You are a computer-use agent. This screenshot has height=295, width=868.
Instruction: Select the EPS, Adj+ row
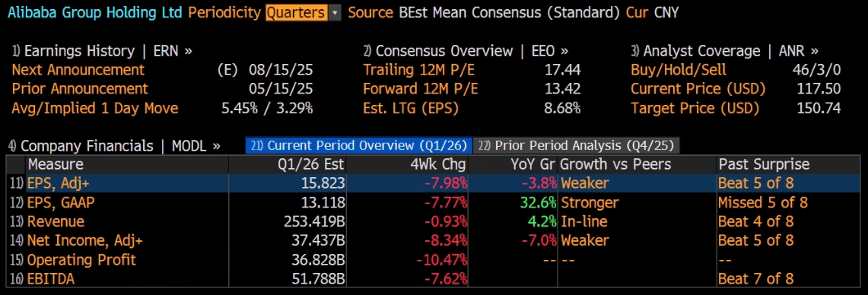434,183
